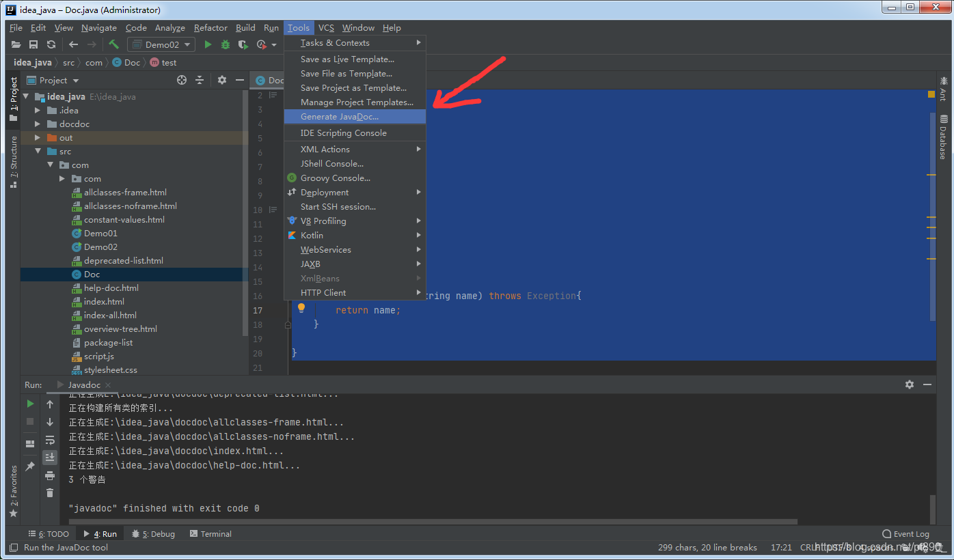
Task: Collapse all with the Project panel icon
Action: [x=200, y=80]
